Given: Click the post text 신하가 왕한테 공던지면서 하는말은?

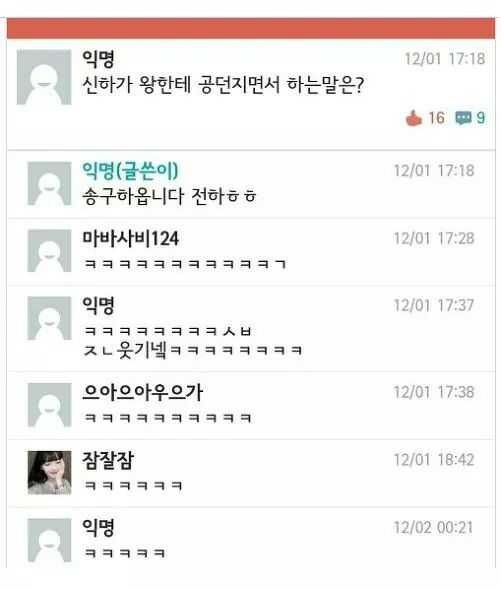Looking at the screenshot, I should coord(223,85).
